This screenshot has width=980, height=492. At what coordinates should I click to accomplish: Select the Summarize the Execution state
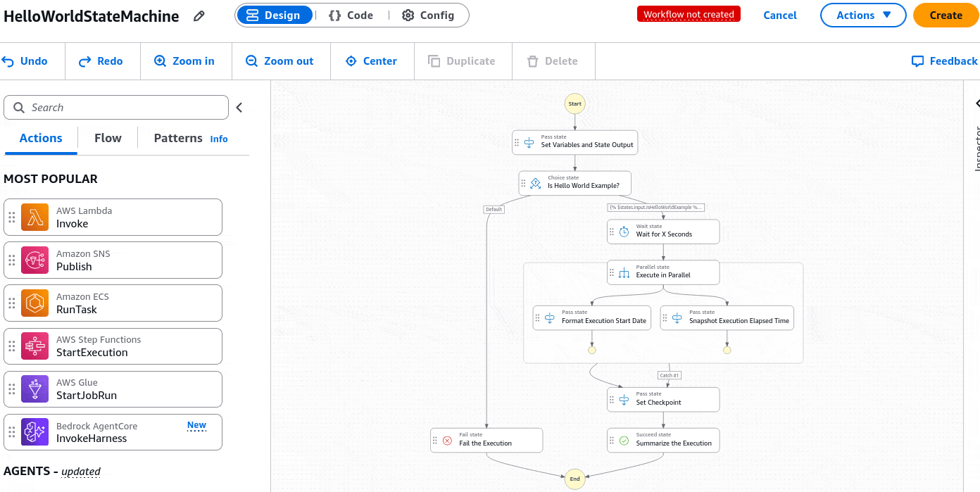[x=663, y=441]
